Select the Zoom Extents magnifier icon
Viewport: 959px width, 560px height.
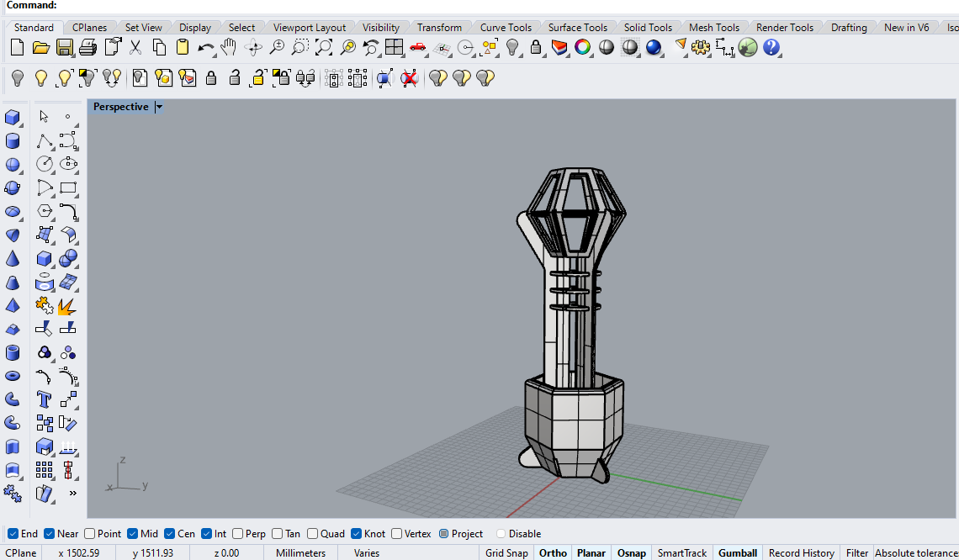pos(324,47)
